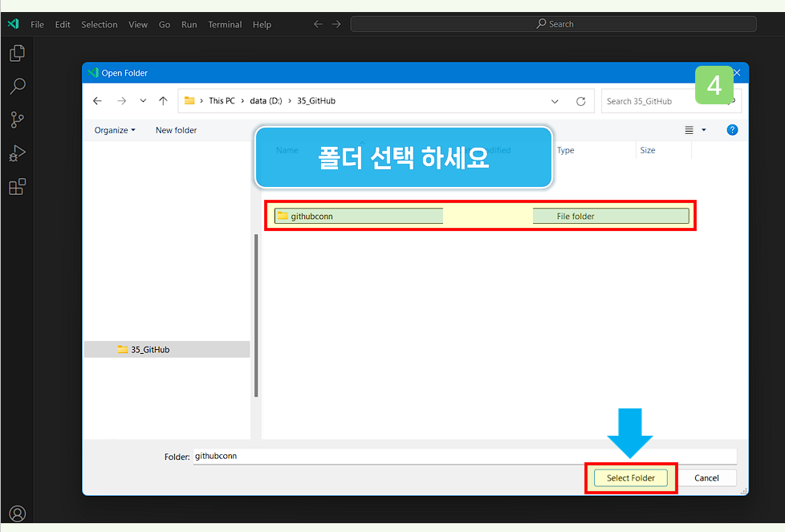Open the Source Control panel
The image size is (785, 532).
(x=18, y=120)
